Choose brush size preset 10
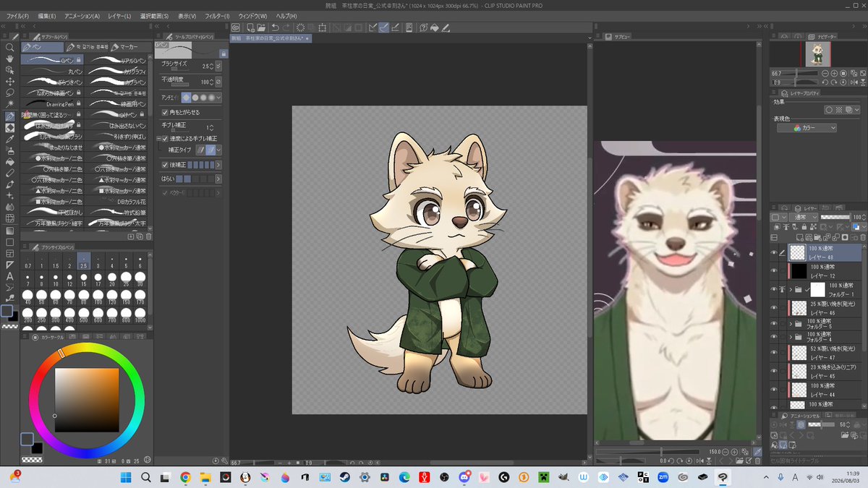Screen dimensions: 868x488 (x=56, y=281)
